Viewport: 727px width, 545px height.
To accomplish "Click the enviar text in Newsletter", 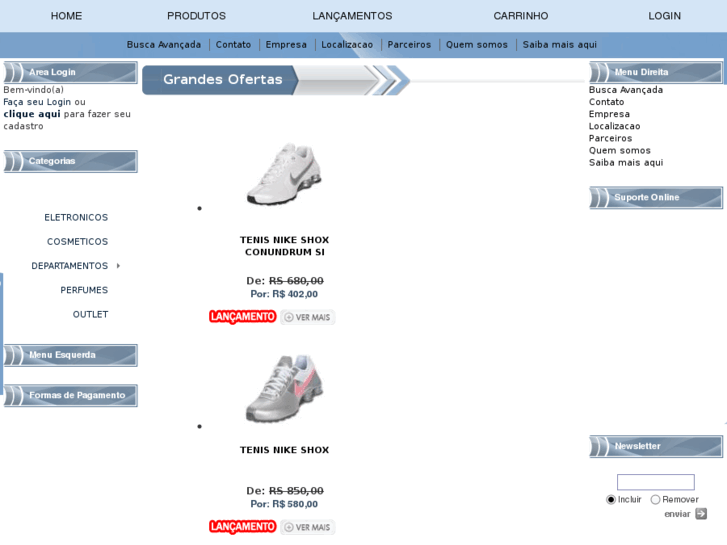I will point(677,514).
